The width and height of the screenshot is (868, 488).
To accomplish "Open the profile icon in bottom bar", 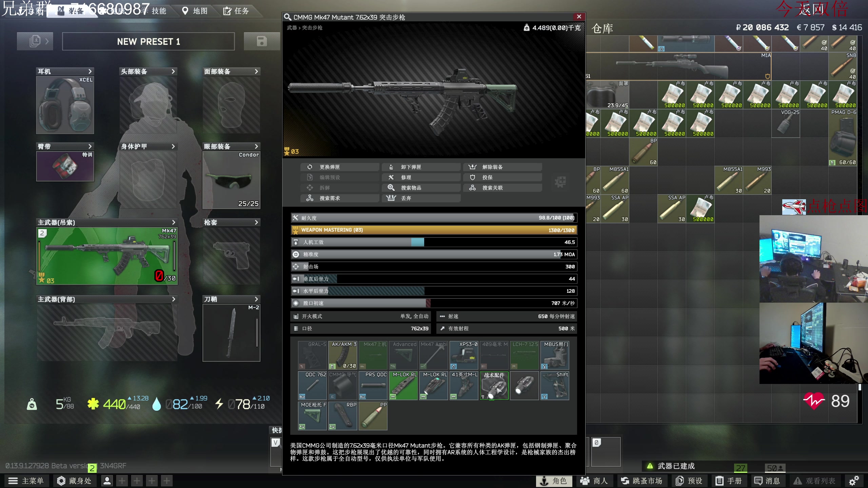I will pos(107,481).
